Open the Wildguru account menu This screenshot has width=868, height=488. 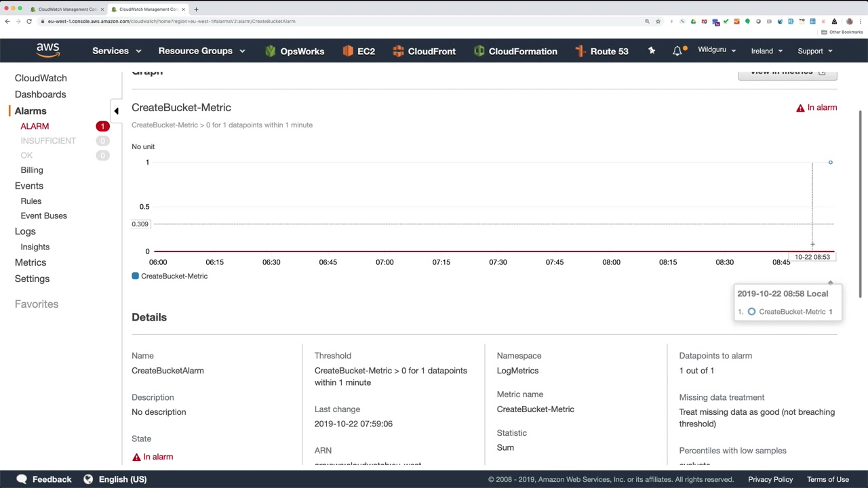(717, 50)
